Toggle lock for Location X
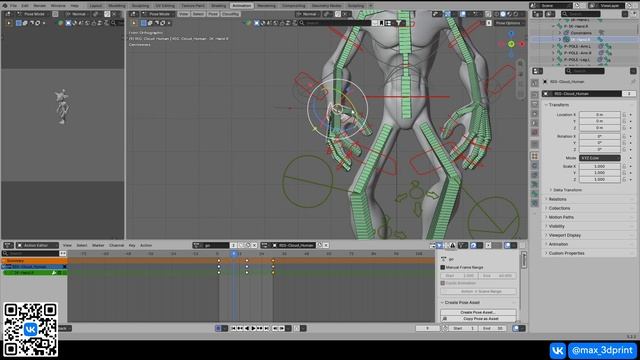Image resolution: width=640 pixels, height=360 pixels. [624, 115]
